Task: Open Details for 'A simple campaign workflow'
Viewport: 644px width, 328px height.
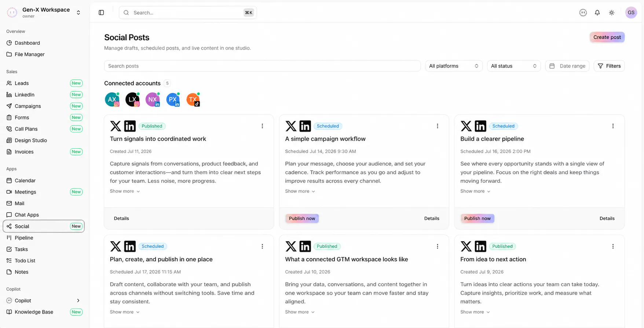Action: click(x=432, y=218)
